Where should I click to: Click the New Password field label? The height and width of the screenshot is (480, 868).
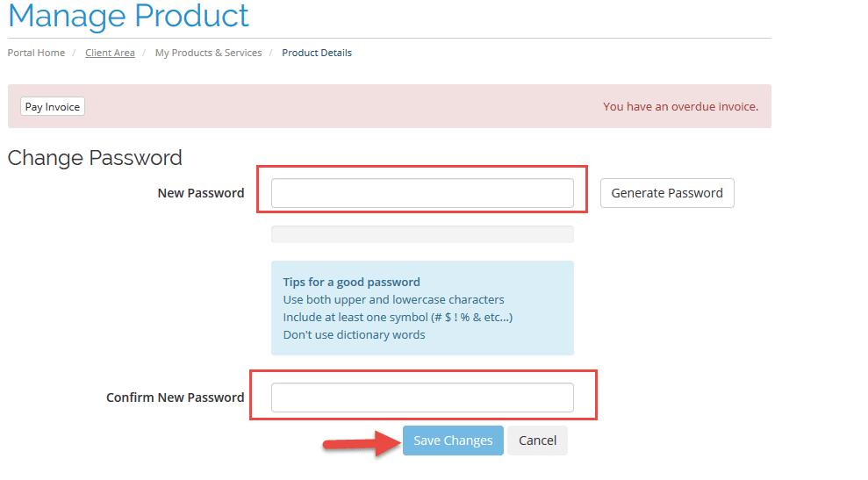coord(201,193)
